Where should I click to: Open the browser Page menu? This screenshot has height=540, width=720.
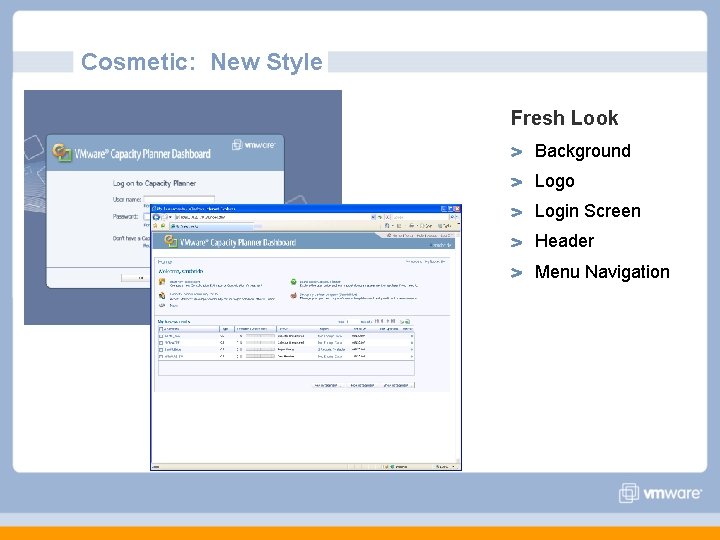[426, 226]
